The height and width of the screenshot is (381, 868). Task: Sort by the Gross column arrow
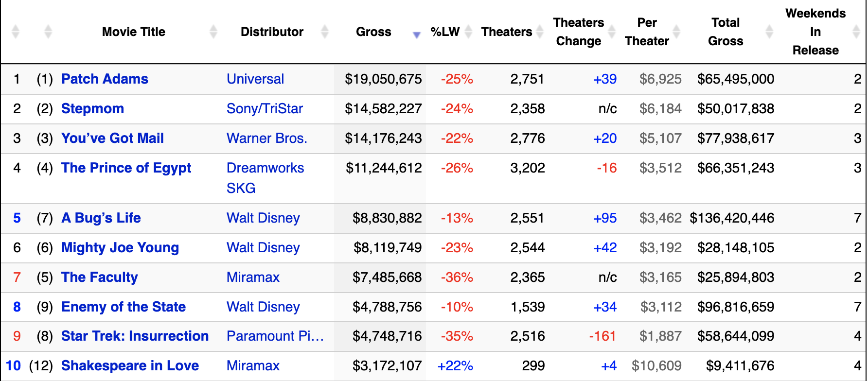[x=416, y=35]
